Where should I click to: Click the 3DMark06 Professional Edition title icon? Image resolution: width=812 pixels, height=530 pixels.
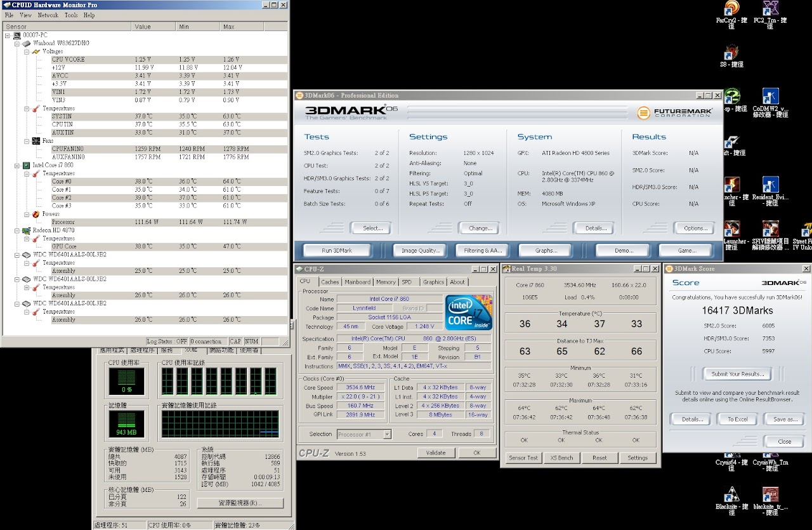coord(299,95)
